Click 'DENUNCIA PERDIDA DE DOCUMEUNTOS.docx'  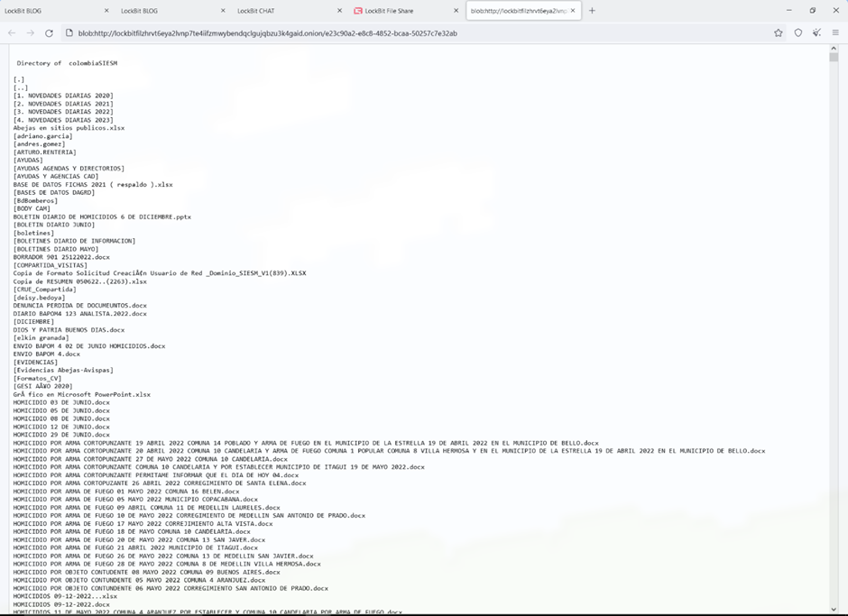80,306
